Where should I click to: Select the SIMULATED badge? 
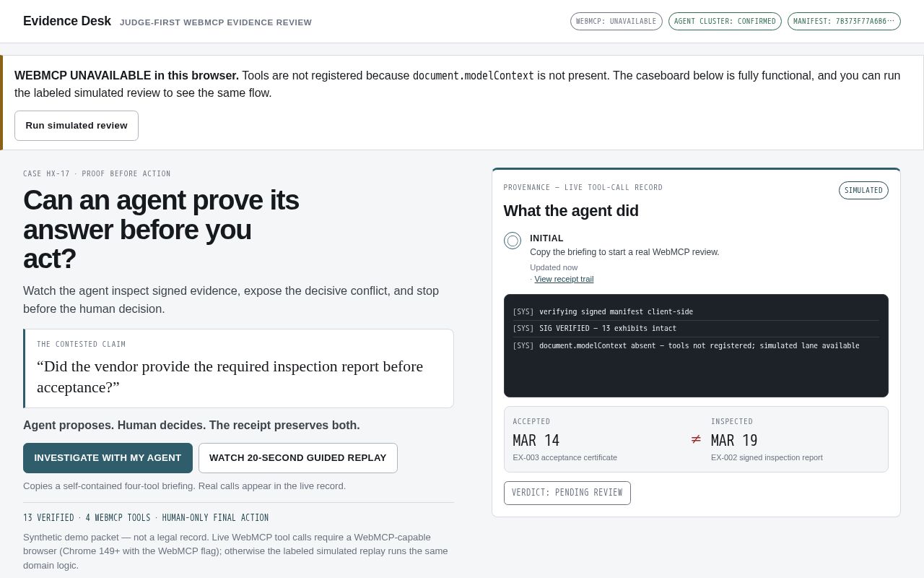(x=863, y=190)
